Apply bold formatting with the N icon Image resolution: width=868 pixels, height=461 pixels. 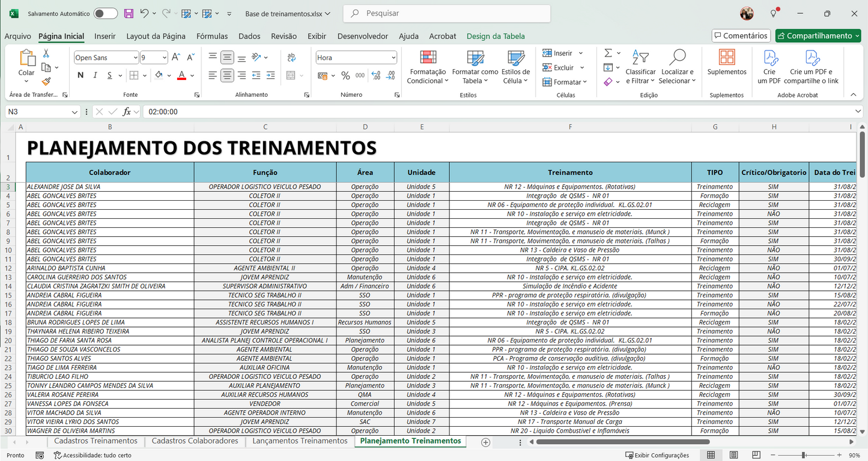(80, 75)
